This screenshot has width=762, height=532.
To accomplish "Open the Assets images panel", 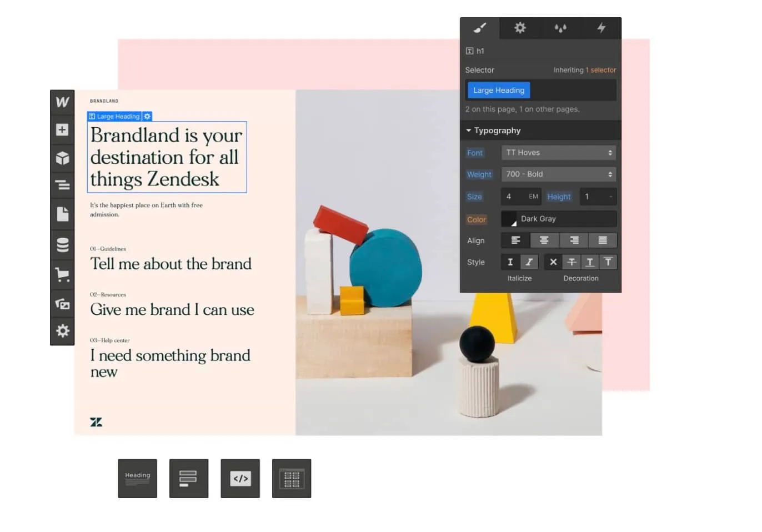I will [x=62, y=304].
